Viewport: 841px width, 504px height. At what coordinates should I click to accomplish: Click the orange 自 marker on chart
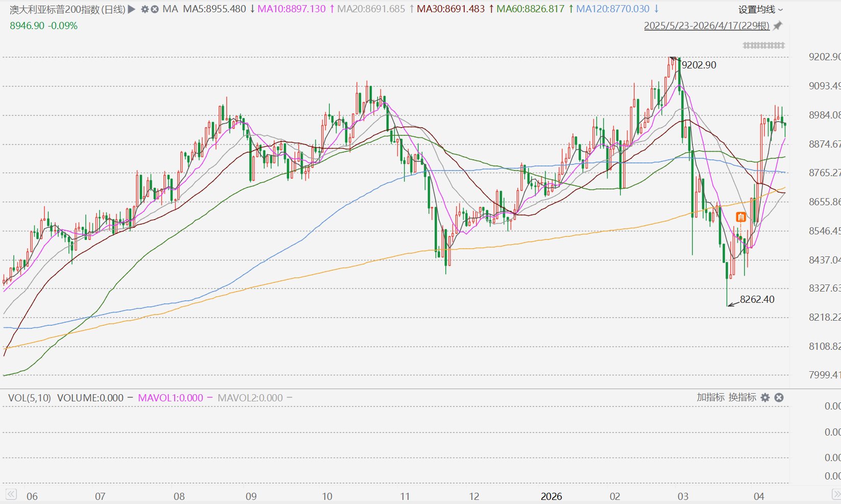pyautogui.click(x=740, y=217)
